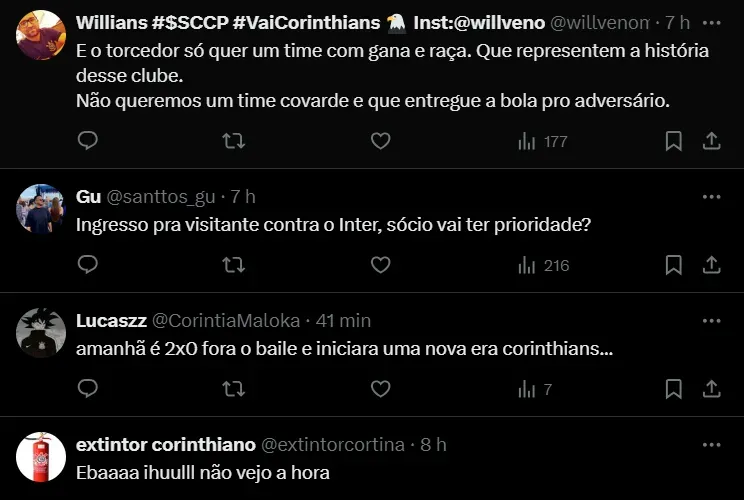Open more options on extintor corinthiano's tweet
The height and width of the screenshot is (500, 744).
pos(711,445)
